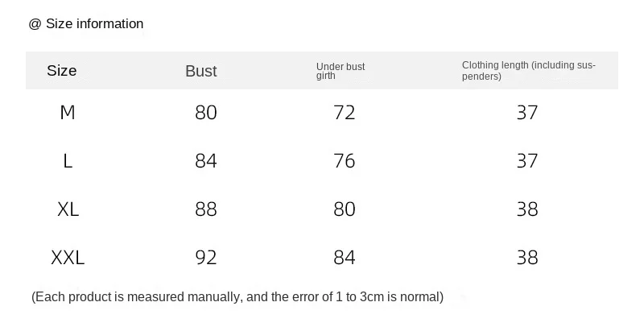Click bust value 92 for size XXL
Viewport: 644px width, 327px height.
point(206,258)
